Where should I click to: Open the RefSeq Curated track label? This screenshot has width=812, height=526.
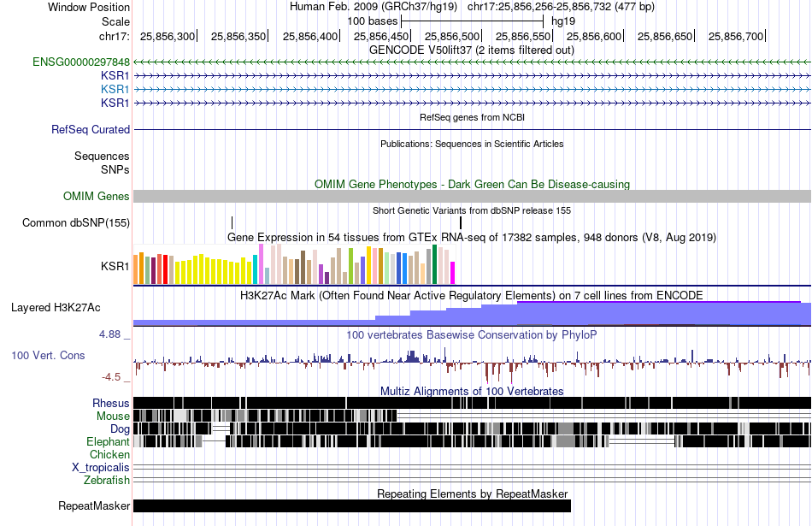point(90,129)
